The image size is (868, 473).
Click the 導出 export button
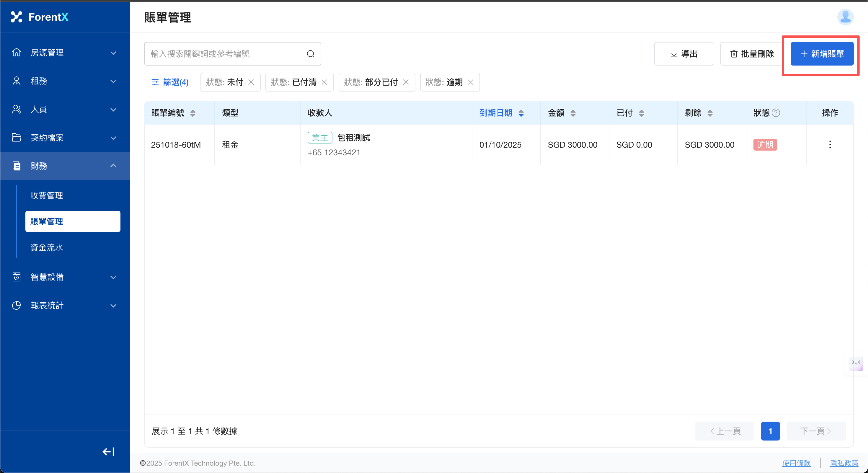point(683,54)
